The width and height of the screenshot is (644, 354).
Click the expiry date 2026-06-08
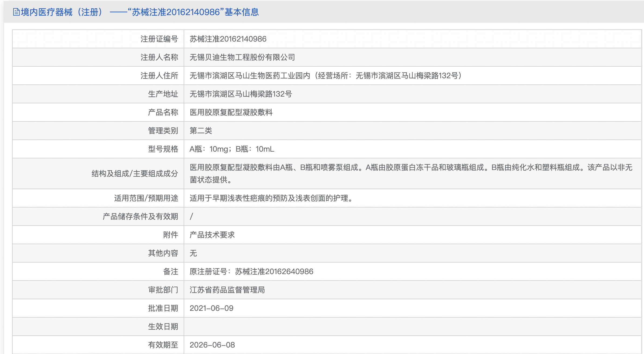tap(212, 345)
